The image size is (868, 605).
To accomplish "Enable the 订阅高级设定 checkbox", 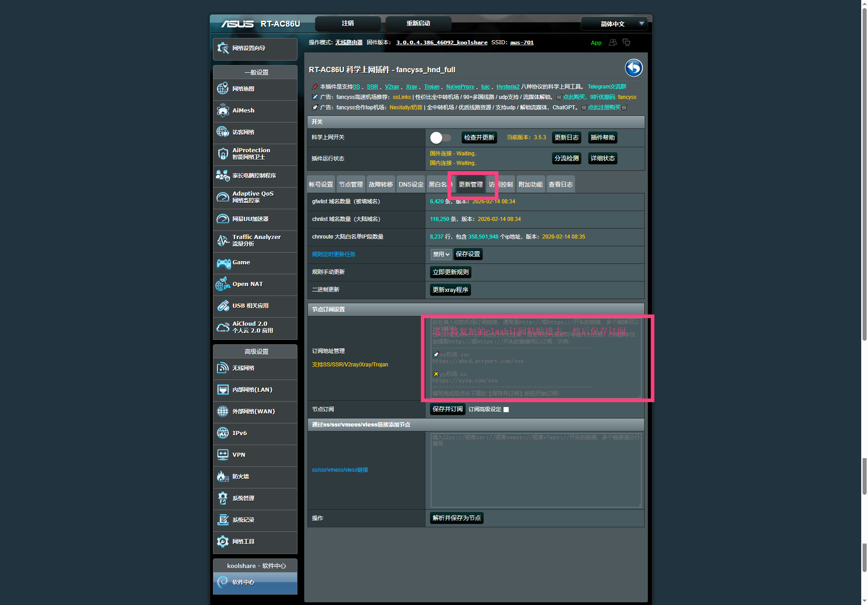I will click(x=506, y=410).
